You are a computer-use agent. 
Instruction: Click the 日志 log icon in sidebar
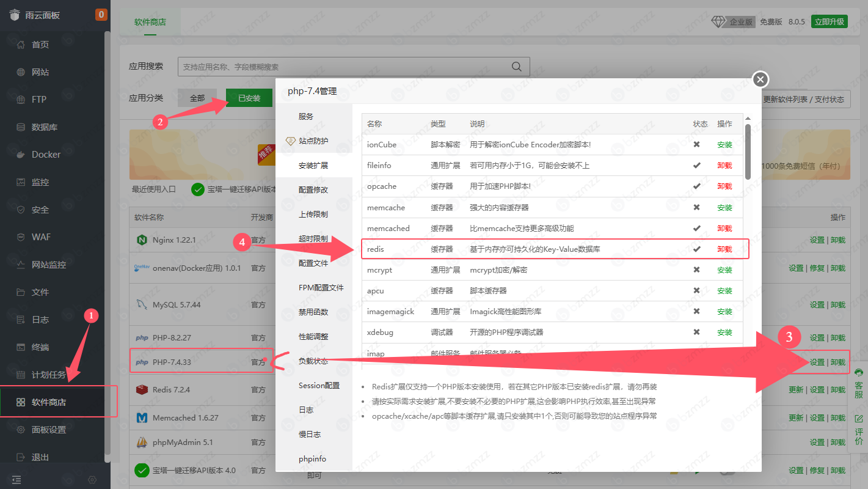tap(21, 320)
